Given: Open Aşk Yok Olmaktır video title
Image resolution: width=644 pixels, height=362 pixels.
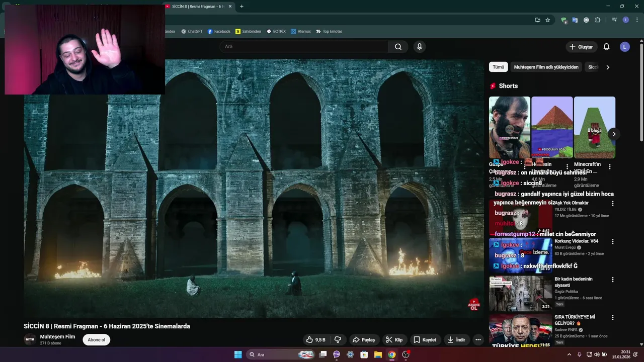Looking at the screenshot, I should (x=572, y=203).
